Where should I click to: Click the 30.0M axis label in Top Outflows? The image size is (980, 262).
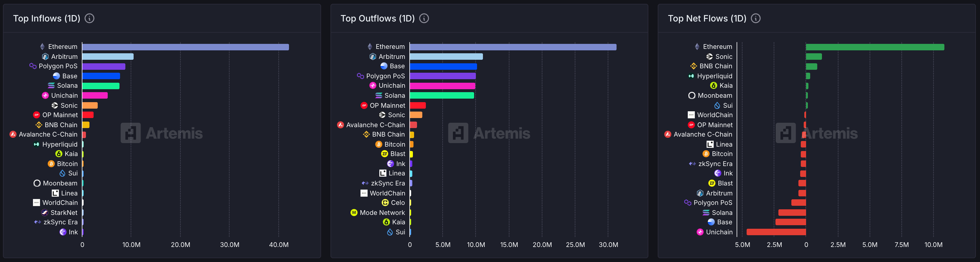(x=608, y=244)
